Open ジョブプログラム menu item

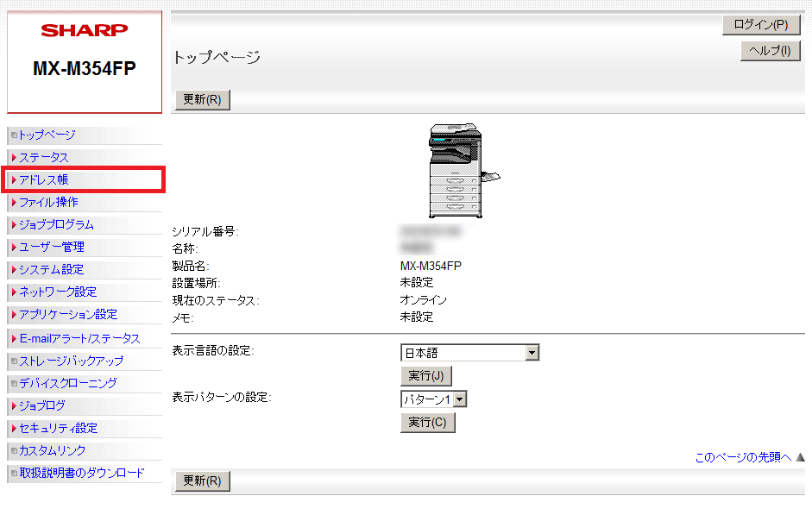56,224
